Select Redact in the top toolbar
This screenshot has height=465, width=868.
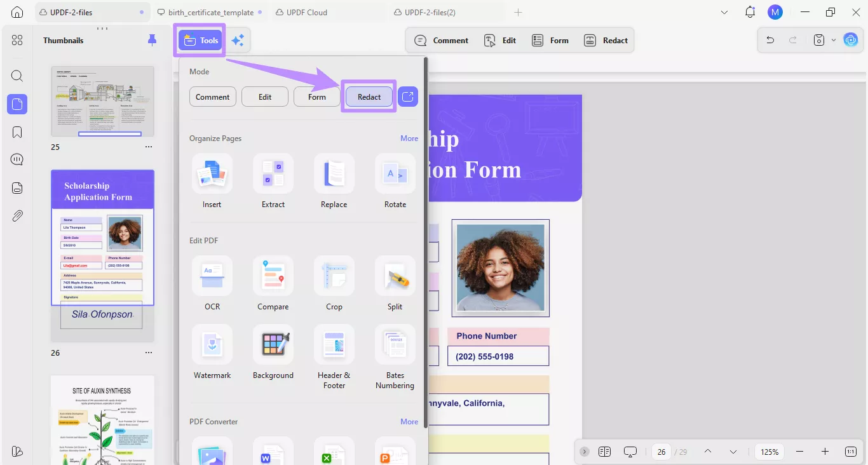coord(606,41)
